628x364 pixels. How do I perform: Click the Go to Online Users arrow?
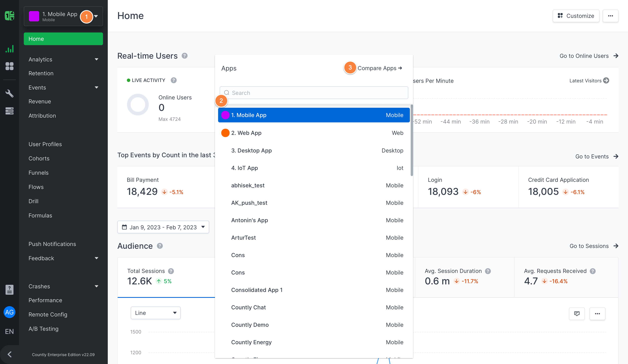[616, 56]
